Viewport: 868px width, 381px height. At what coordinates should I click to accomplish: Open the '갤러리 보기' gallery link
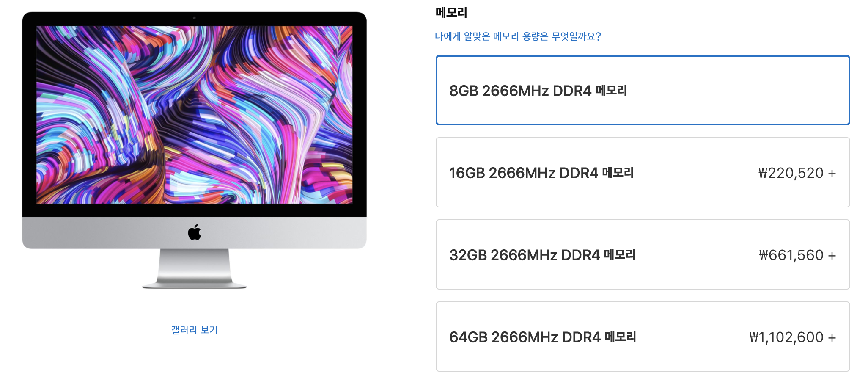[194, 330]
